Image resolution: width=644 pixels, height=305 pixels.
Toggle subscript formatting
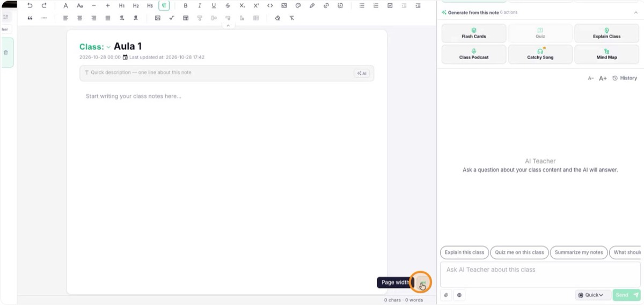[x=242, y=5]
